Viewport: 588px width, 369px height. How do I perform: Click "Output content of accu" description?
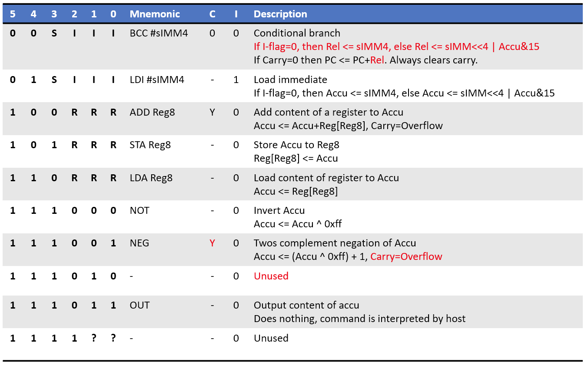306,305
